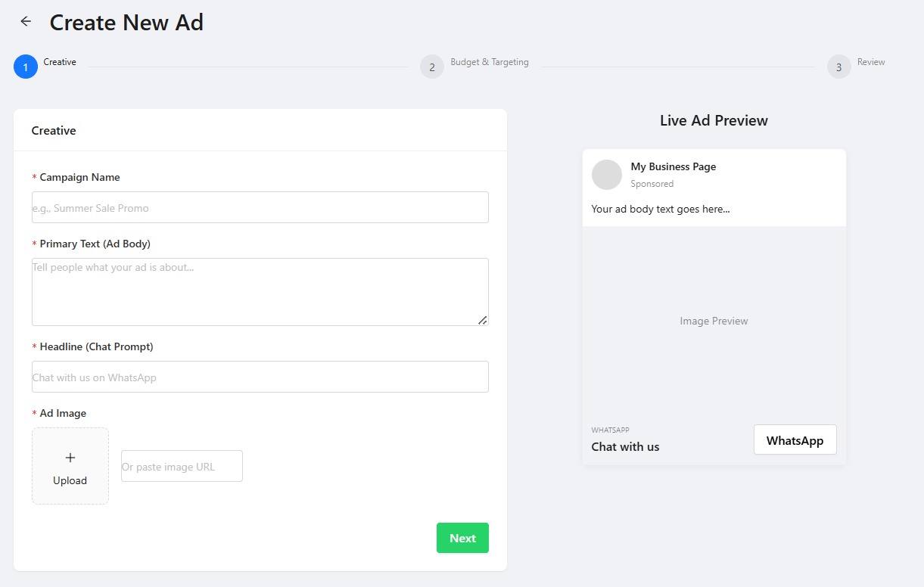Click the step 3 Review circle
This screenshot has height=587, width=924.
(x=838, y=67)
